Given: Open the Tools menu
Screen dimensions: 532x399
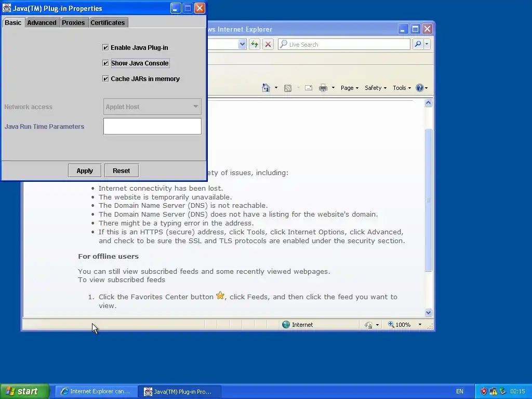Looking at the screenshot, I should coord(402,88).
